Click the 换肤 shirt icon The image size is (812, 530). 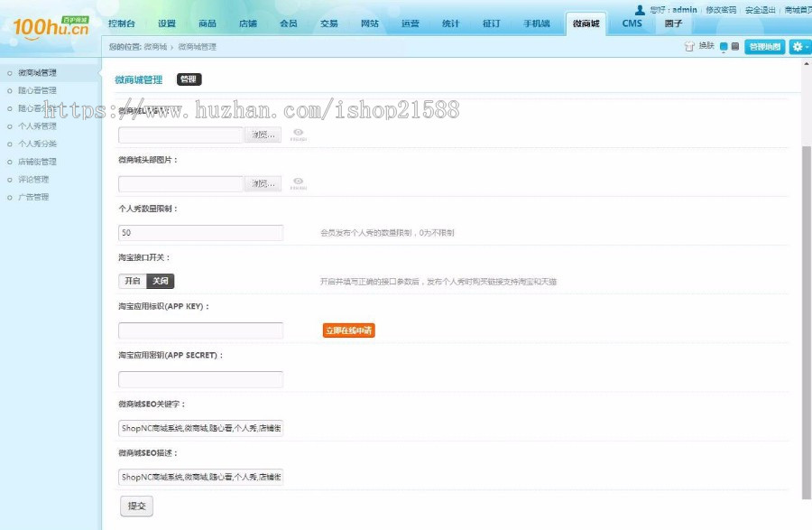691,47
